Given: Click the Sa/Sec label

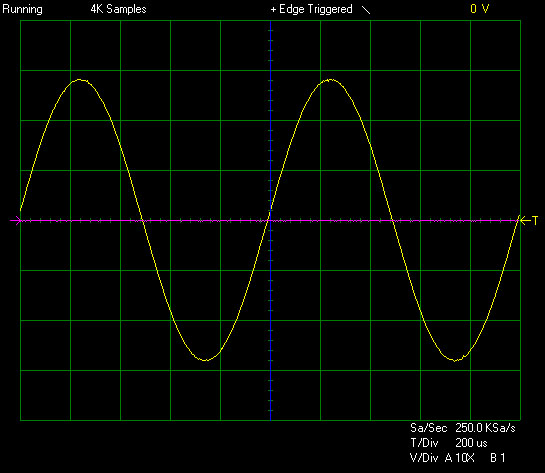Looking at the screenshot, I should (429, 428).
